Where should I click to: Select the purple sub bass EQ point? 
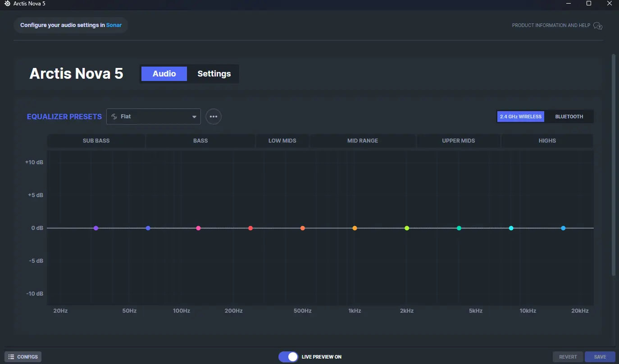click(96, 228)
